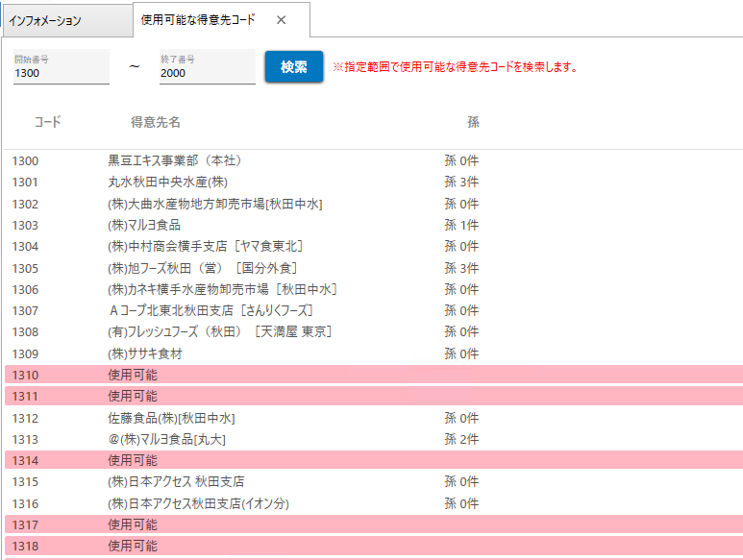Select available code row 1314
Image resolution: width=743 pixels, height=560 pixels.
(x=374, y=460)
